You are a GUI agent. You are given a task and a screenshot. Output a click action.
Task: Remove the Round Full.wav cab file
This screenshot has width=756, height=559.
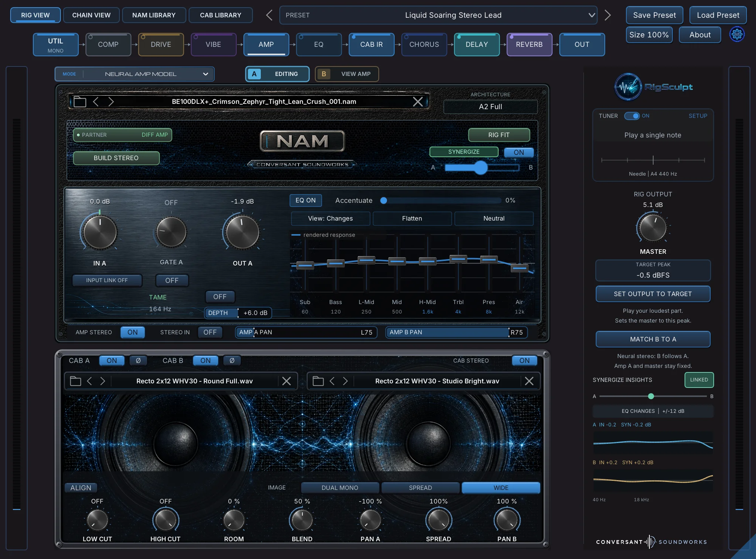tap(287, 381)
